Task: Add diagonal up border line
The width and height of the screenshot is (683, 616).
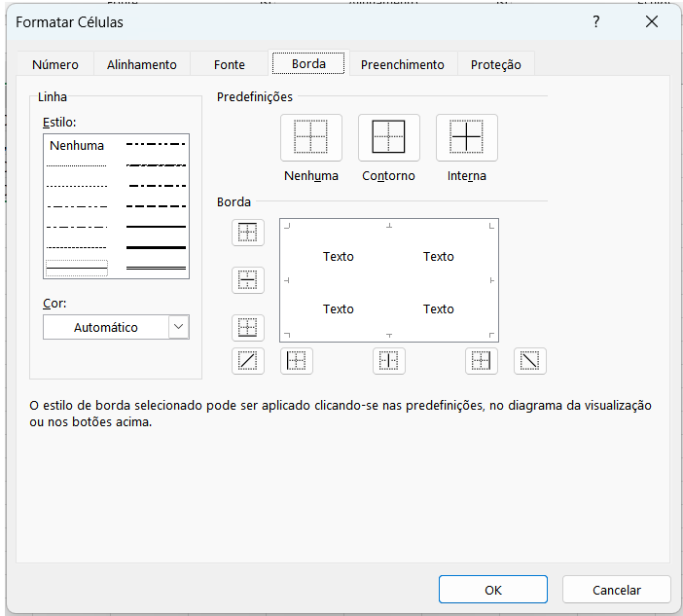Action: 248,361
